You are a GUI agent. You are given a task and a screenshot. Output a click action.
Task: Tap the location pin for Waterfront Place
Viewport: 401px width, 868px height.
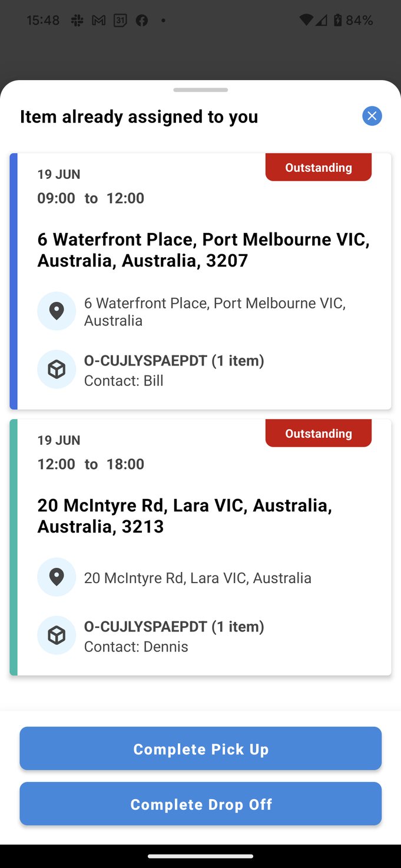57,311
